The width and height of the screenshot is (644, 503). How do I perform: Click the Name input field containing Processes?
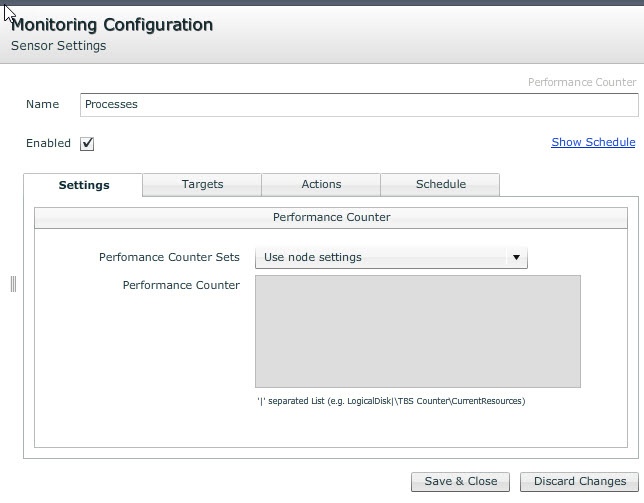point(358,104)
